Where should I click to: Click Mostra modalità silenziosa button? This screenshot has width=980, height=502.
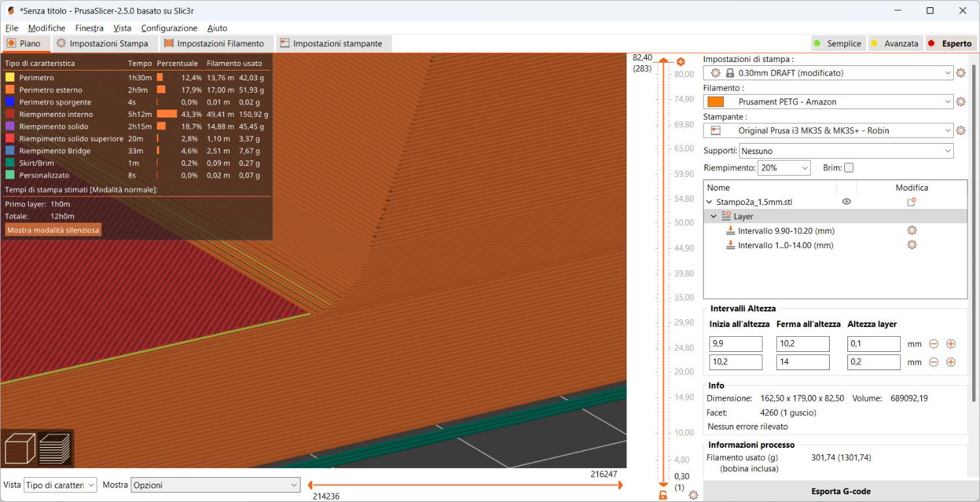tap(54, 230)
